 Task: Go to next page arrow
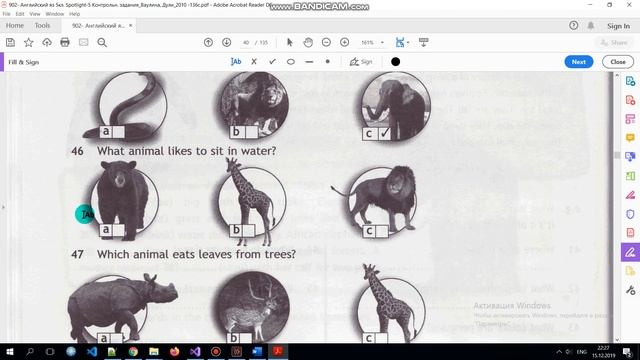click(x=227, y=42)
